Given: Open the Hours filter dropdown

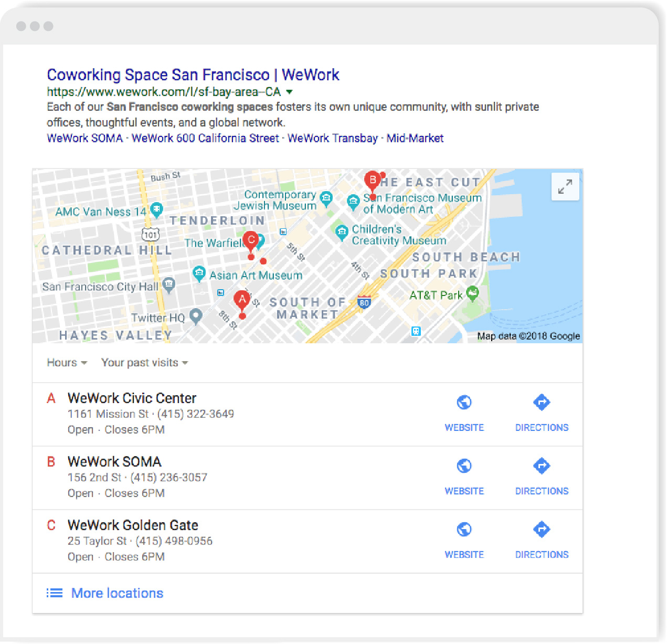Looking at the screenshot, I should (67, 363).
